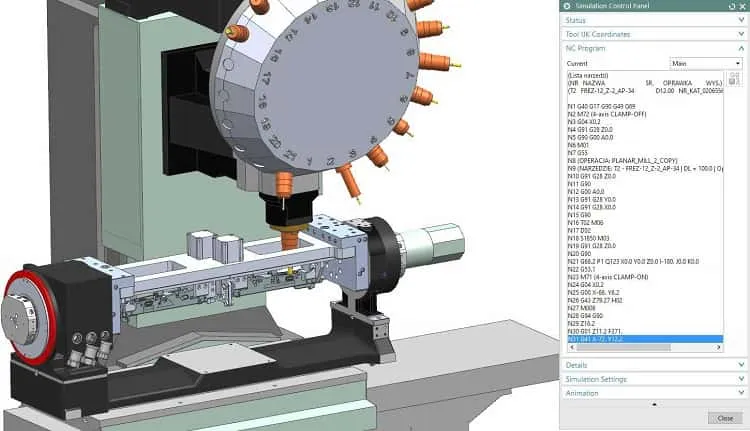Expand the Animation section

pos(653,393)
